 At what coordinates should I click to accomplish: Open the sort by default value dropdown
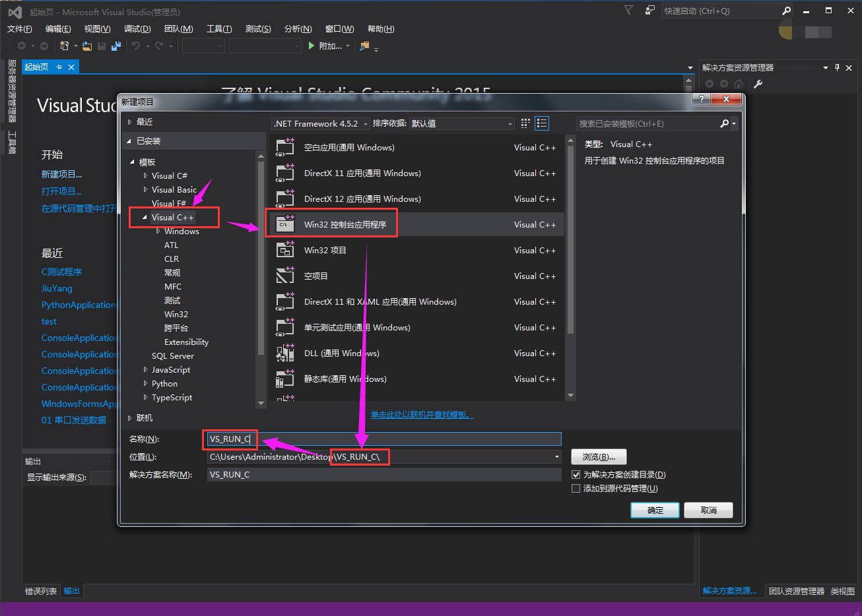(x=462, y=123)
